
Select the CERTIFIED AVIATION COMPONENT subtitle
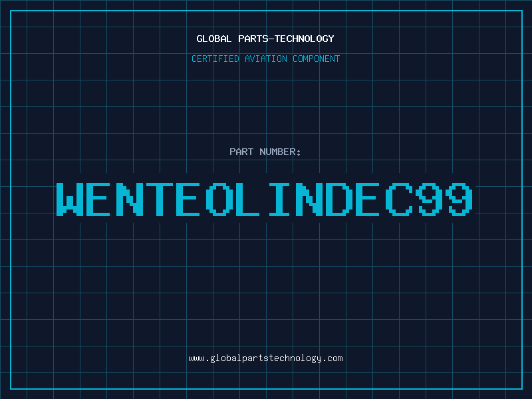pos(265,59)
